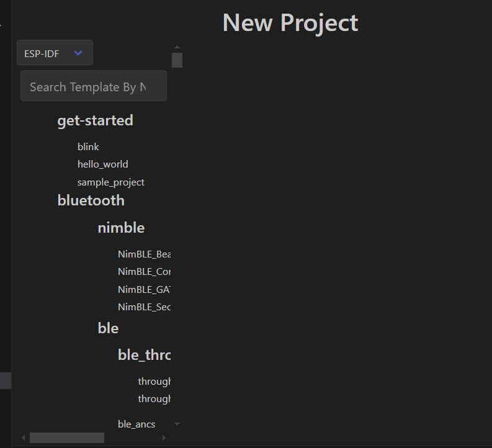Select the NimBLE_Con template entry
This screenshot has width=492, height=448.
pos(145,272)
